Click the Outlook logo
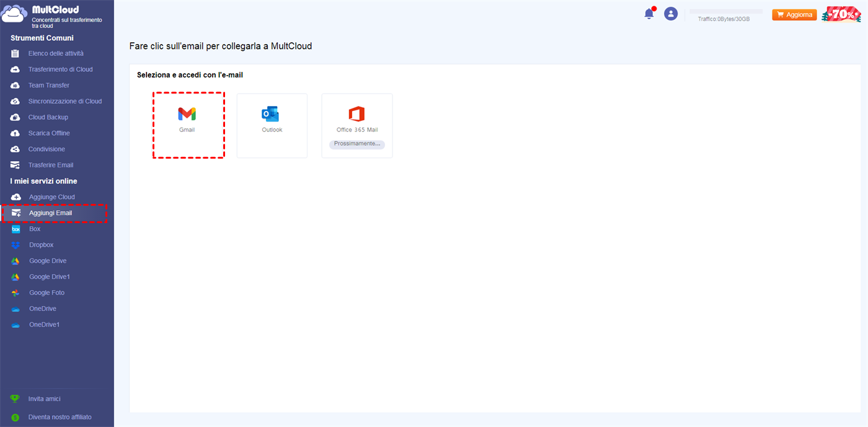Image resolution: width=868 pixels, height=427 pixels. click(x=270, y=114)
